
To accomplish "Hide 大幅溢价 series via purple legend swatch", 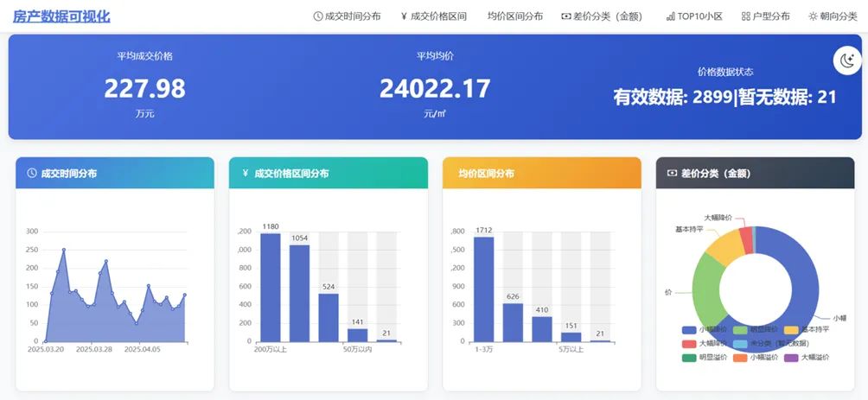I will (x=807, y=357).
